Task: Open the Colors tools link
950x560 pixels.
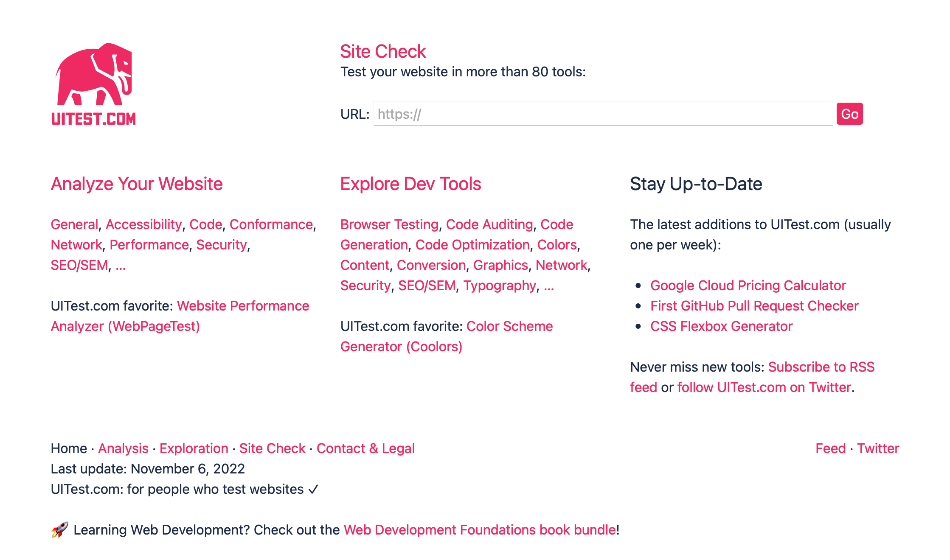Action: (x=557, y=245)
